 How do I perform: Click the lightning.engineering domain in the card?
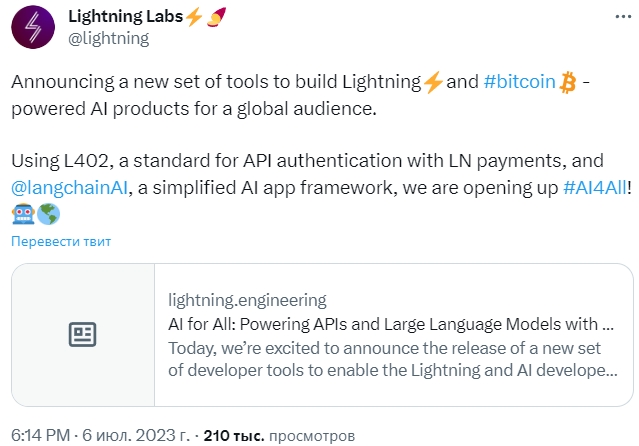[247, 300]
